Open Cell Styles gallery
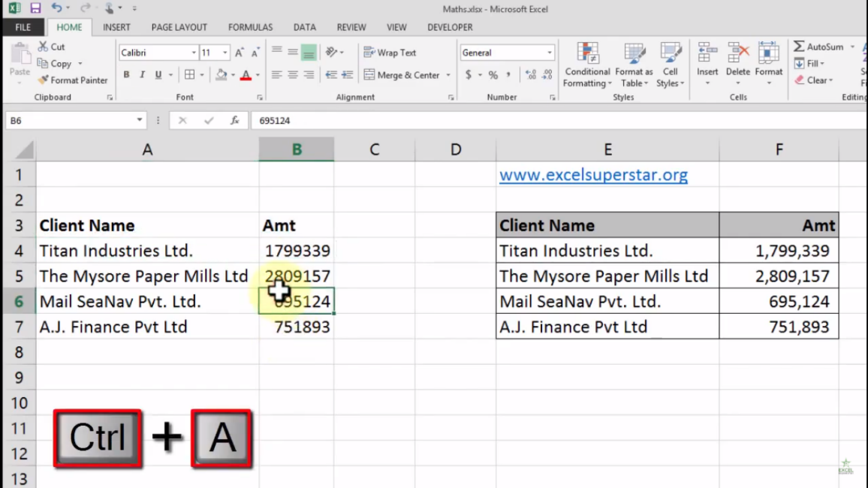Viewport: 868px width, 488px height. click(671, 65)
